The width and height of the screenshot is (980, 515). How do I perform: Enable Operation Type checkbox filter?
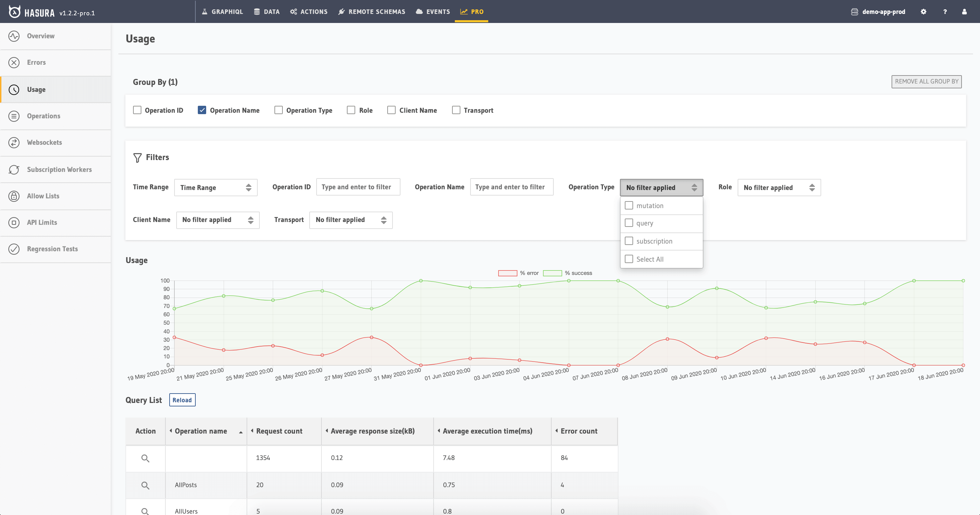tap(279, 110)
